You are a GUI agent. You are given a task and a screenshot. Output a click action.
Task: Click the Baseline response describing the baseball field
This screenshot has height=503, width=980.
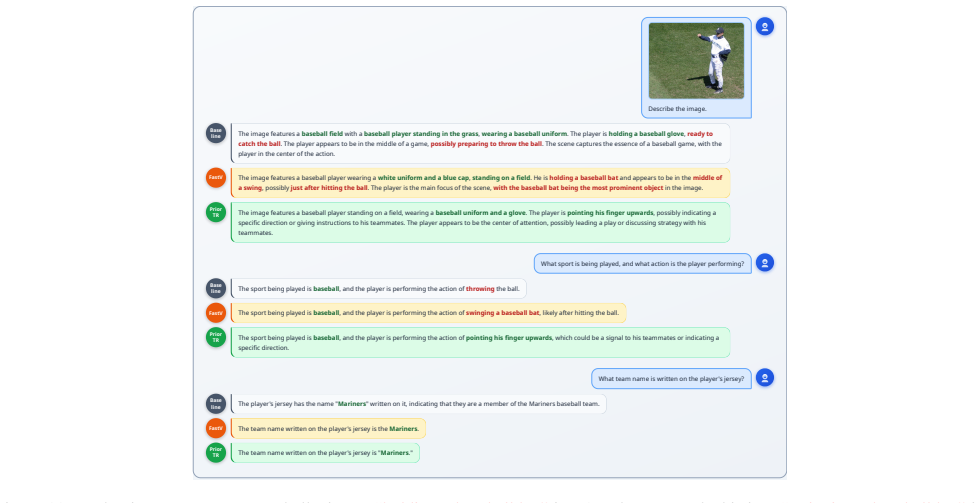point(480,144)
